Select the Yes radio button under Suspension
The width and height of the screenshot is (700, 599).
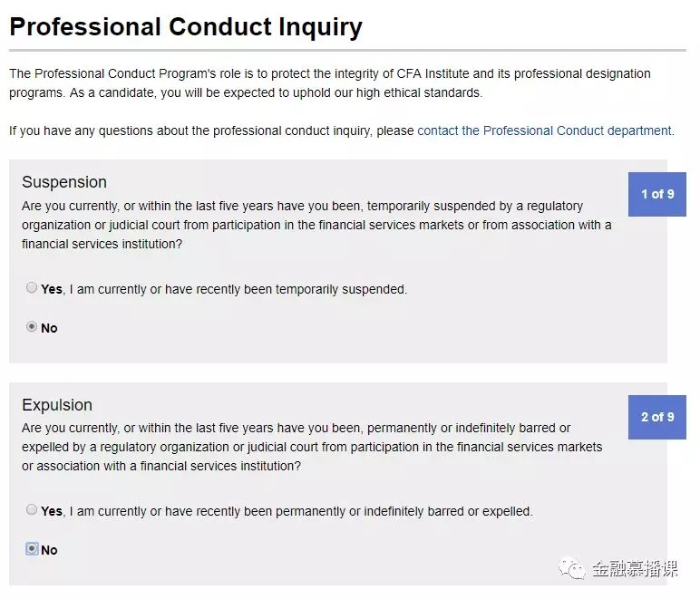(x=32, y=288)
